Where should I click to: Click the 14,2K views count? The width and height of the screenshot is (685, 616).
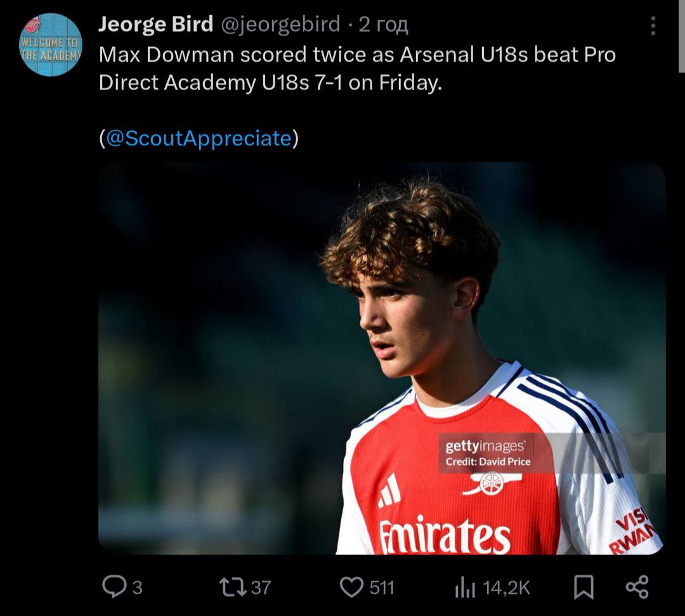pyautogui.click(x=506, y=588)
